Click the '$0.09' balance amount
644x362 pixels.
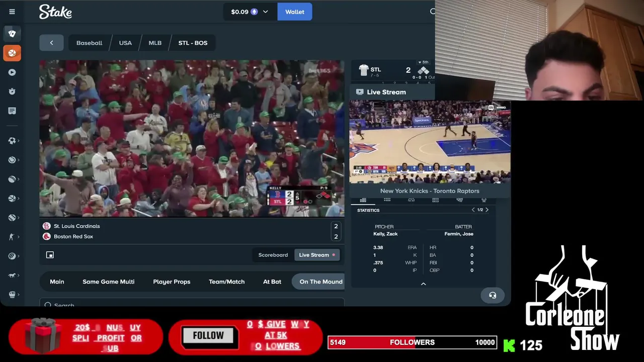click(x=239, y=12)
